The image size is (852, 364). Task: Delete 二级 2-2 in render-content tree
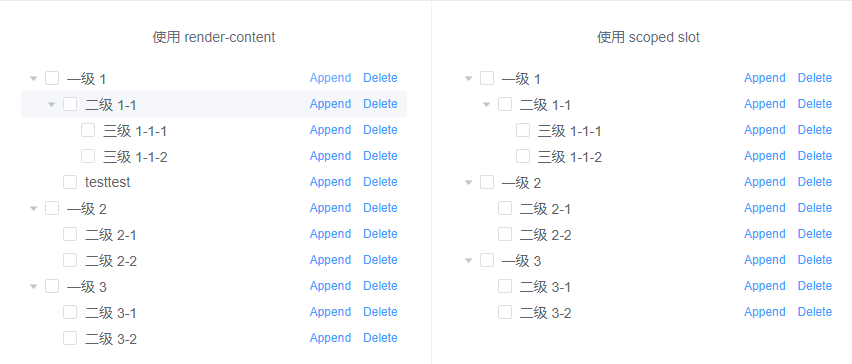click(x=380, y=260)
